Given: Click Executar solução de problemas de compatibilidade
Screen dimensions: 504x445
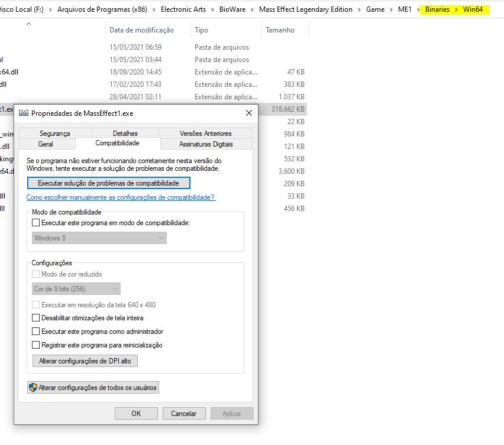Looking at the screenshot, I should click(109, 183).
